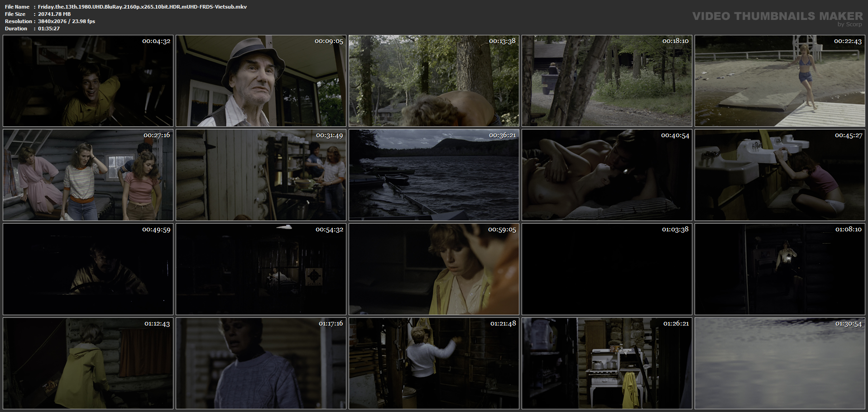View the thumbnail stamped 01:12:43
This screenshot has width=868, height=412.
[88, 363]
